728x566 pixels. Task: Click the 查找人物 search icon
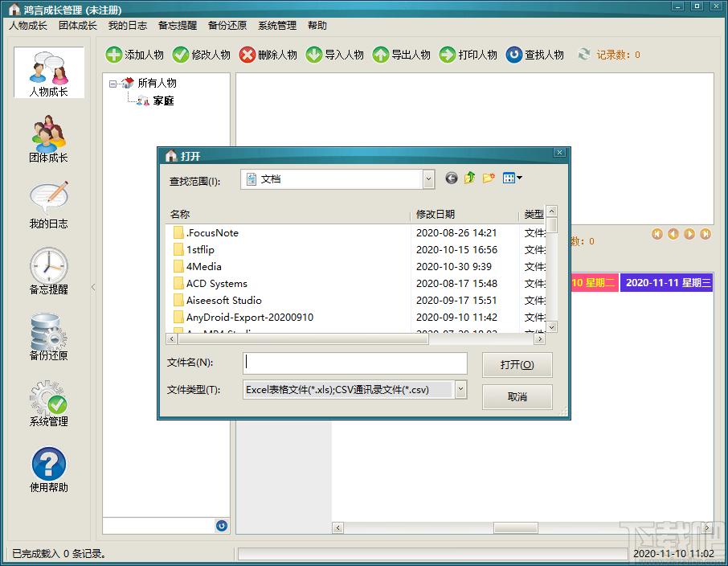(x=514, y=55)
